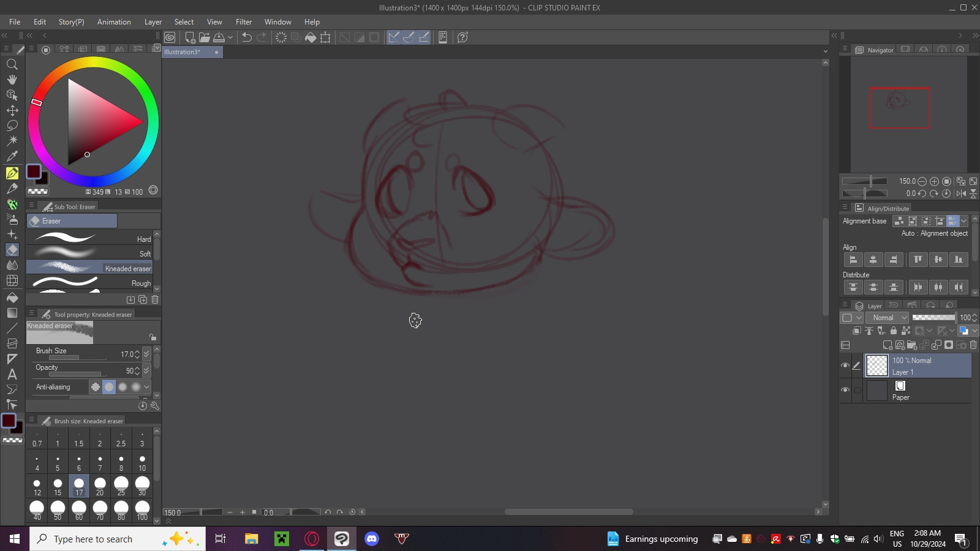Choose the Hard eraser sub tool

(89, 238)
